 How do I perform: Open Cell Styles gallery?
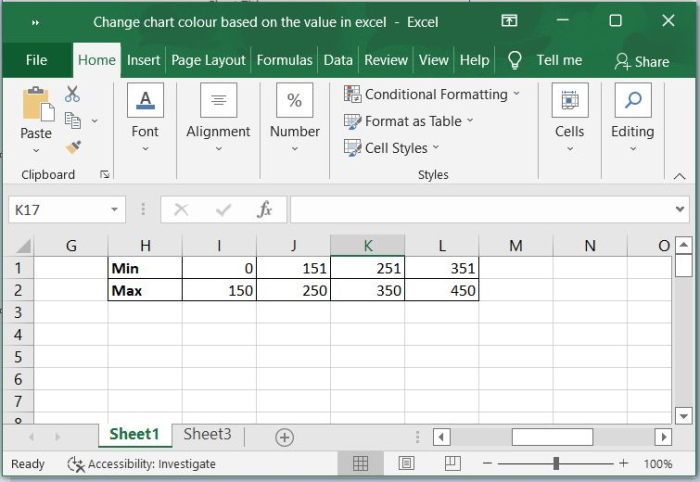coord(392,148)
